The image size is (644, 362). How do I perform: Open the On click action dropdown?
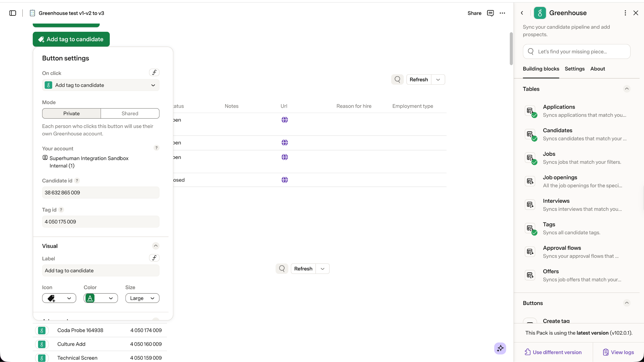click(101, 85)
